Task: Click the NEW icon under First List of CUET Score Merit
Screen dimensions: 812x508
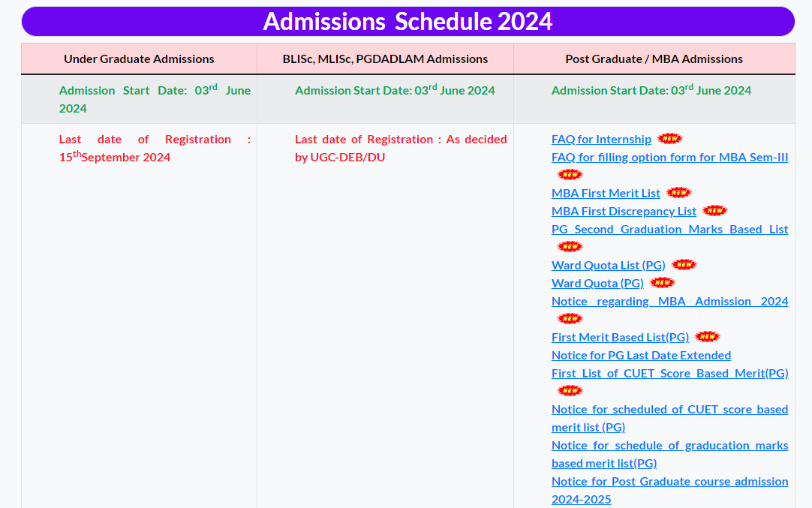Action: coord(570,390)
